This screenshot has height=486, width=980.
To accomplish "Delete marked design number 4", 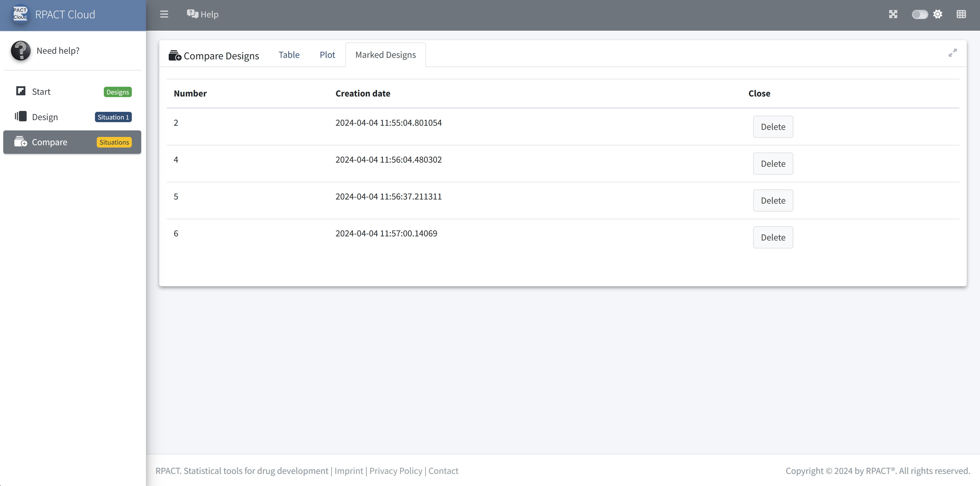I will [773, 164].
